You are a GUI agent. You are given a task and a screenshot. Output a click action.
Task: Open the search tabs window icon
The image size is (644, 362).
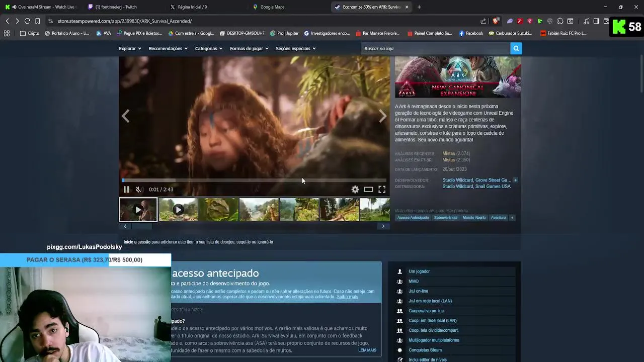point(570,21)
